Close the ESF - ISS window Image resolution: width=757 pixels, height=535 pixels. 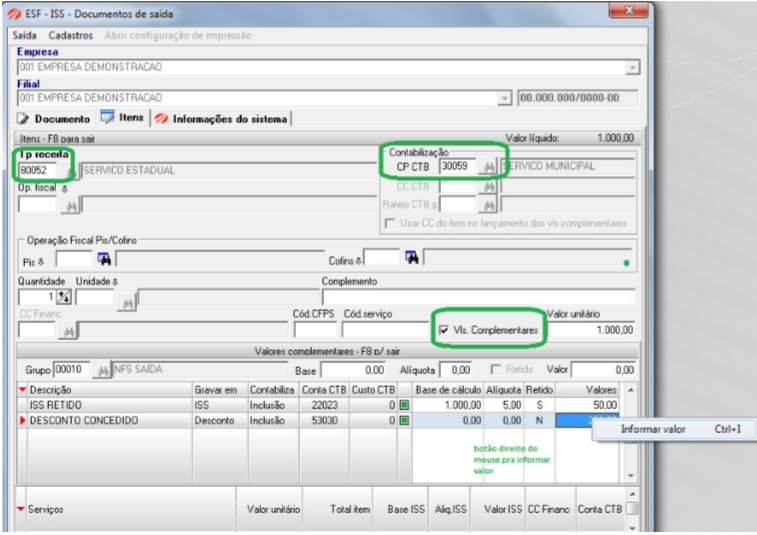click(628, 10)
